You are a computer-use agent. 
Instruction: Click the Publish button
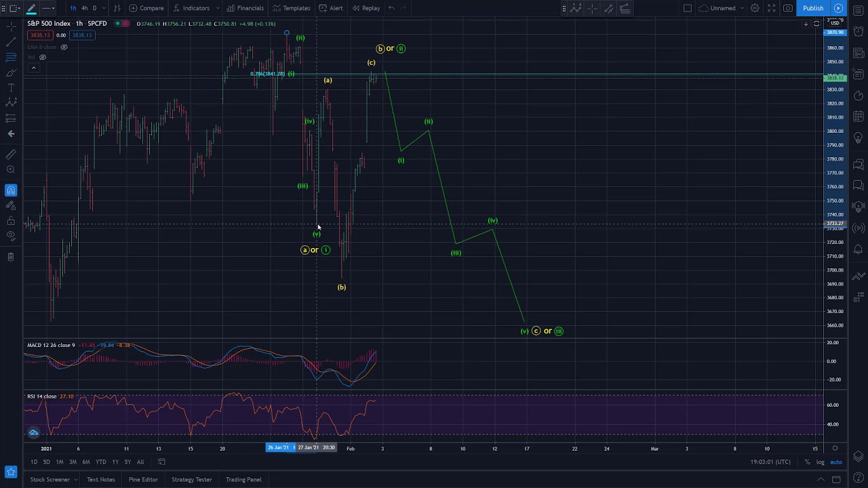[x=813, y=8]
